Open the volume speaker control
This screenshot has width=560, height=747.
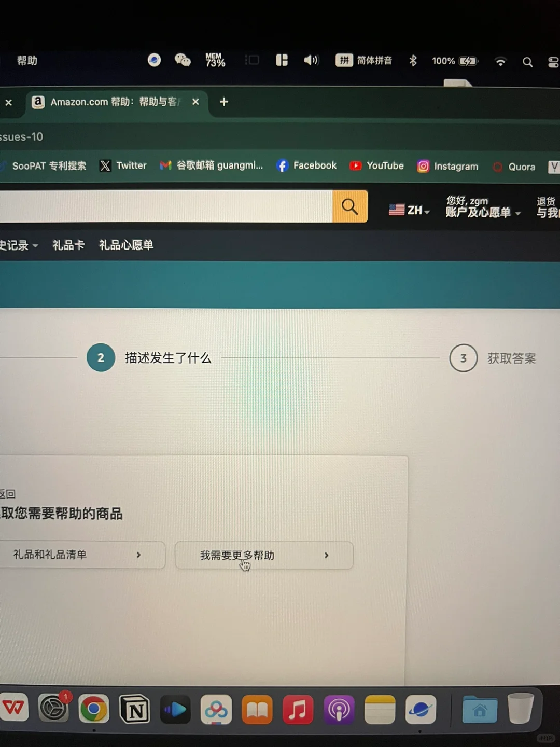311,60
